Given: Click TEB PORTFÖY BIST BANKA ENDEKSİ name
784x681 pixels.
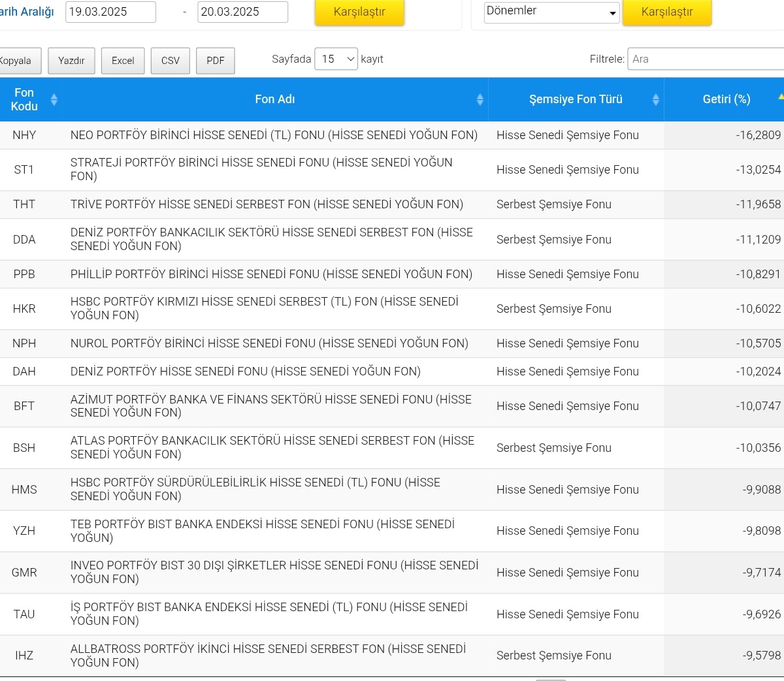Looking at the screenshot, I should [x=263, y=531].
